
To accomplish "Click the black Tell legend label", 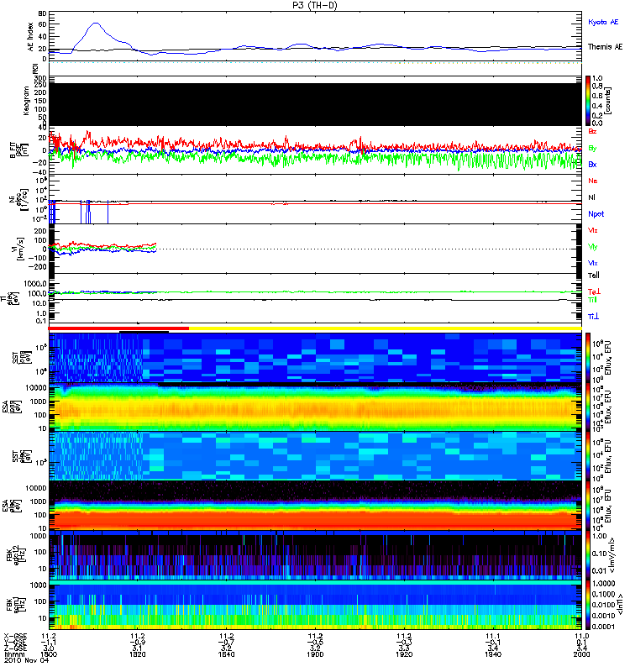I will point(593,276).
